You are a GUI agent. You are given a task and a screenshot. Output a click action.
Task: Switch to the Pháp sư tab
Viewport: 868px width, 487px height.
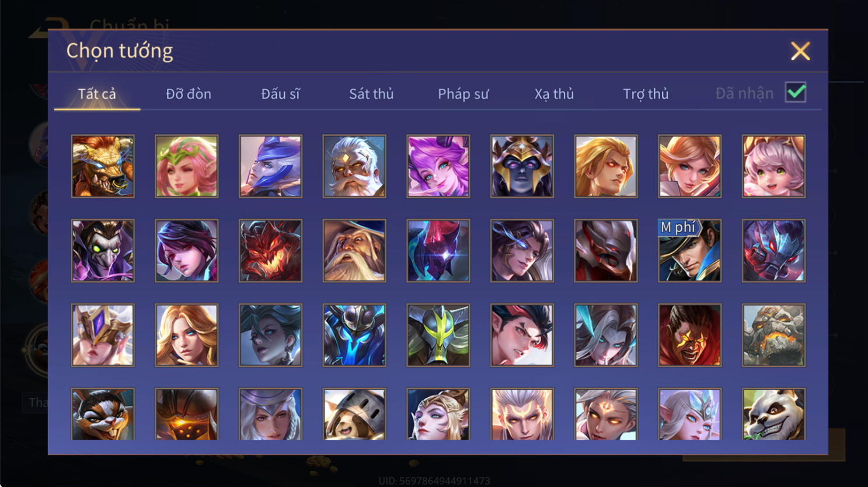click(463, 94)
